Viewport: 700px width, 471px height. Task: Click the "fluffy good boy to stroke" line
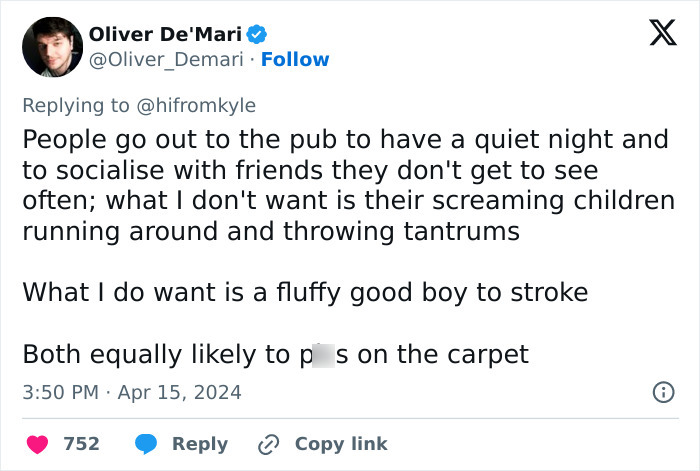[x=305, y=293]
